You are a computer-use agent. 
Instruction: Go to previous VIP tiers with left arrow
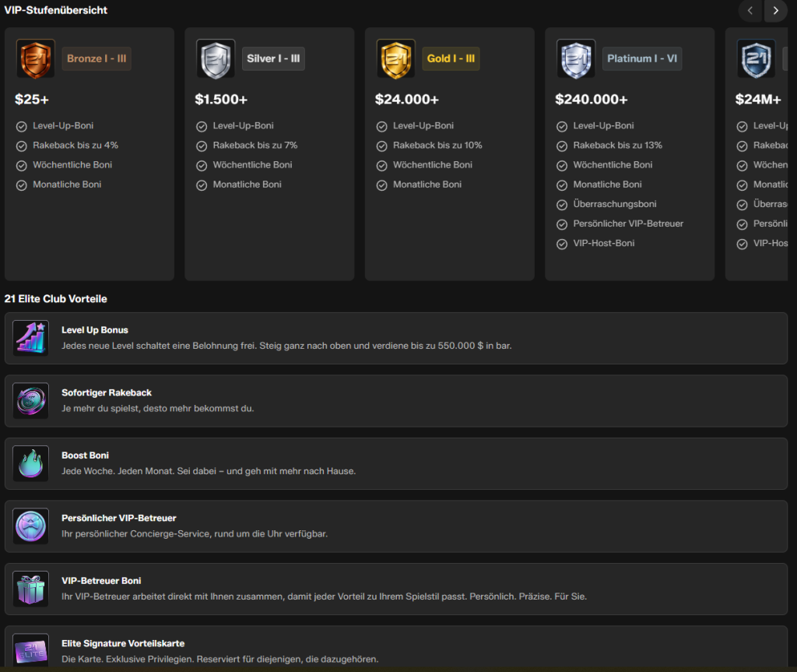[750, 11]
